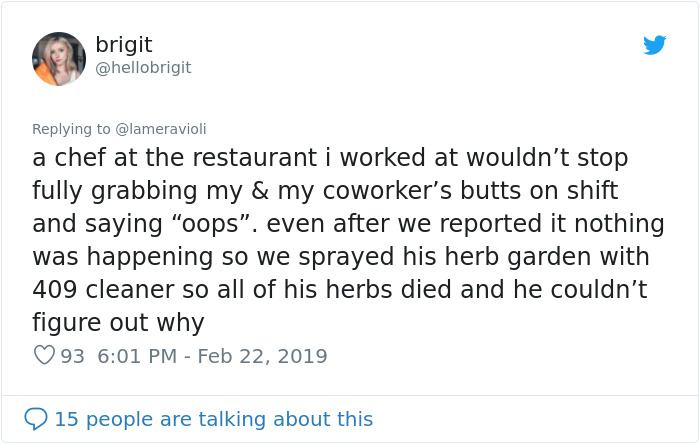The image size is (700, 444).
Task: Click the display name "brigit"
Action: pyautogui.click(x=124, y=45)
